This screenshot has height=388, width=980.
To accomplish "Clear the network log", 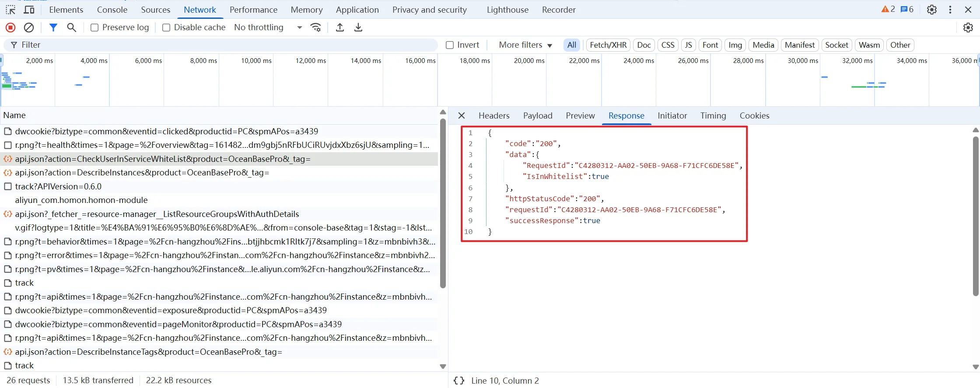I will [x=29, y=28].
